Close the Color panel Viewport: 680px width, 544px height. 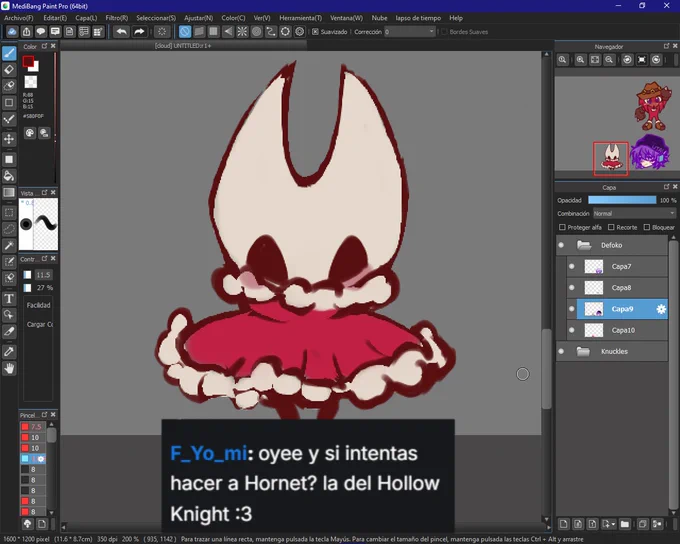tap(53, 46)
